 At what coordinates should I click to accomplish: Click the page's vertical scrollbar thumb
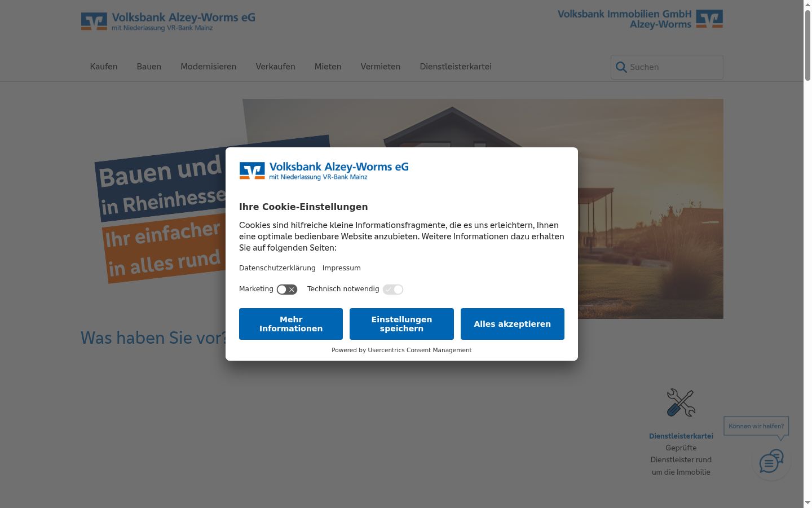(807, 46)
